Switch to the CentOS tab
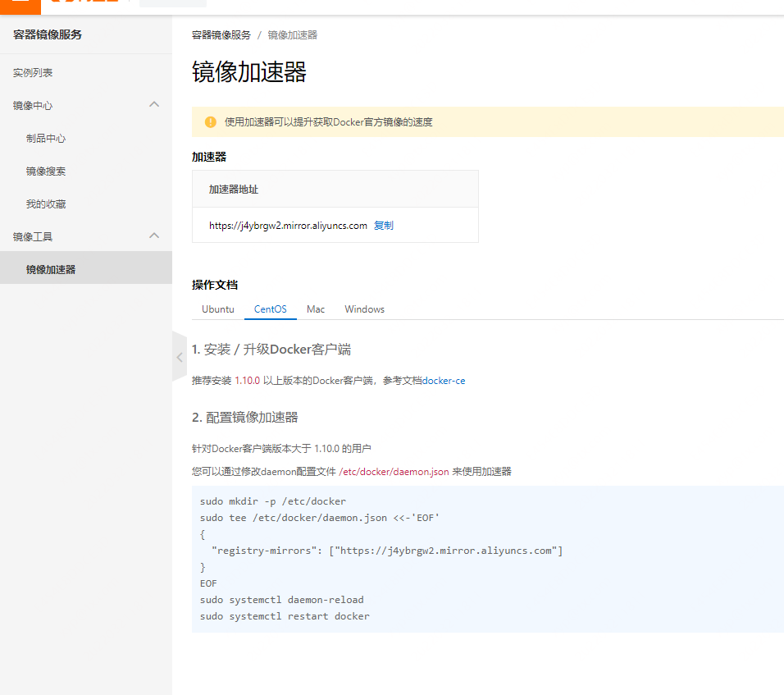 [271, 309]
